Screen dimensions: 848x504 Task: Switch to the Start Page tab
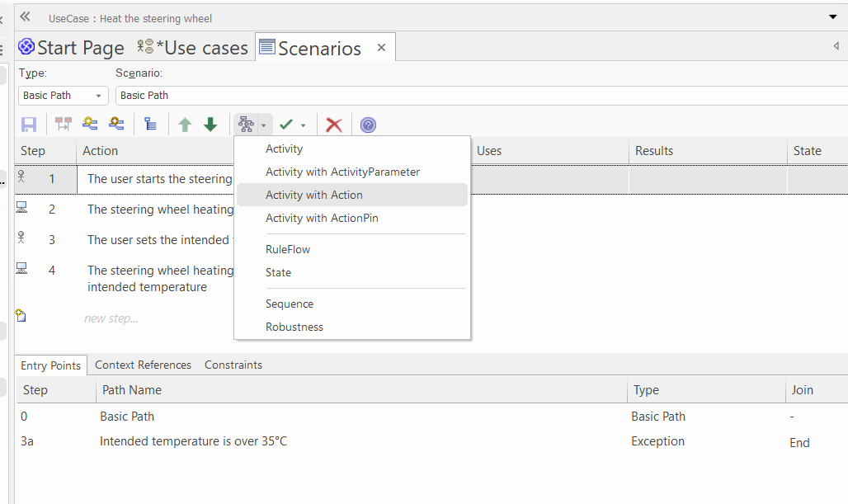72,48
